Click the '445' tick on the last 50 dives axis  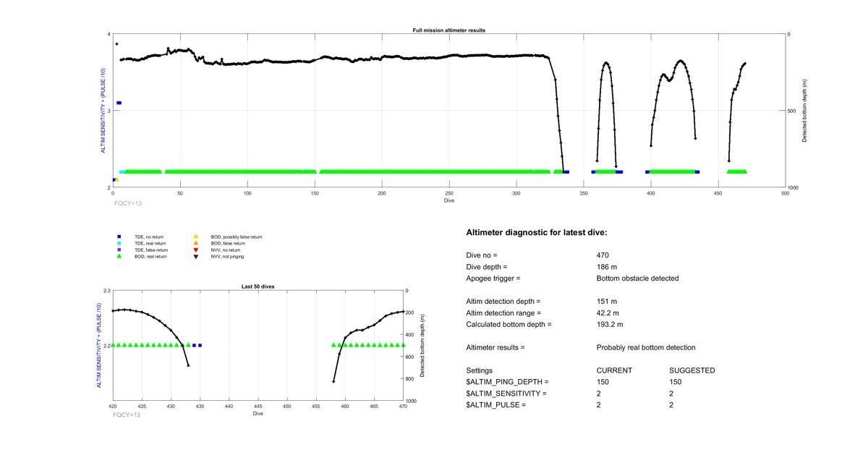coord(258,407)
